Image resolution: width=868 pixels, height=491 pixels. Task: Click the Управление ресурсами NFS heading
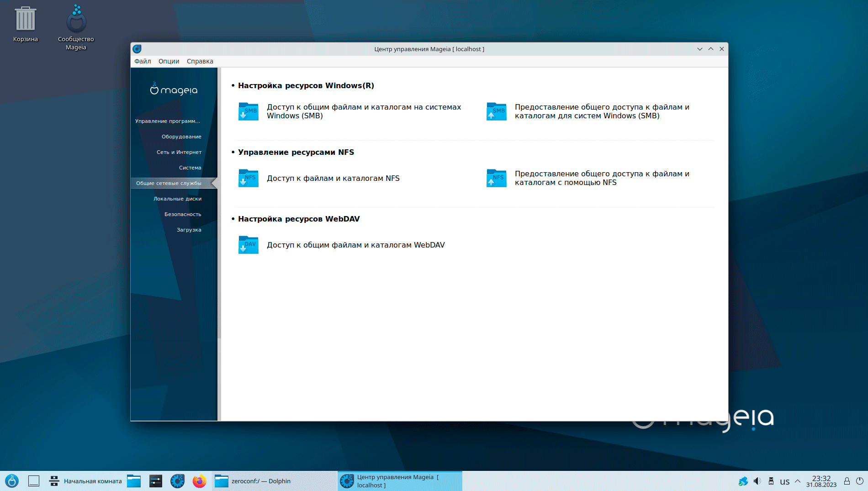coord(296,152)
